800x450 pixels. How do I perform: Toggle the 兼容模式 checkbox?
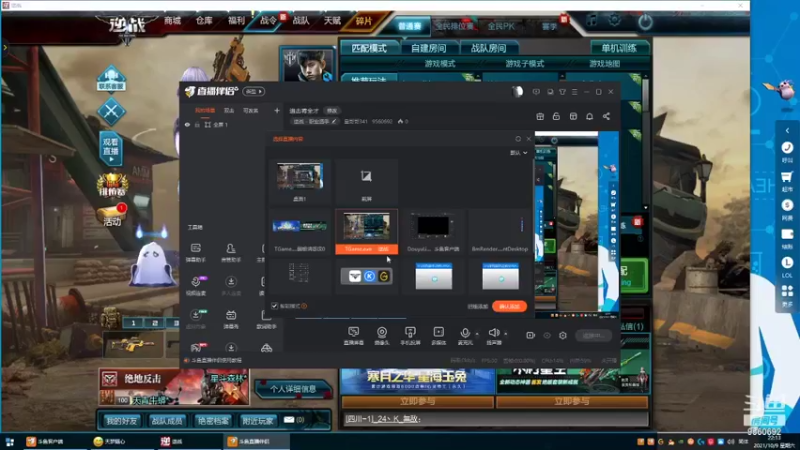click(274, 306)
